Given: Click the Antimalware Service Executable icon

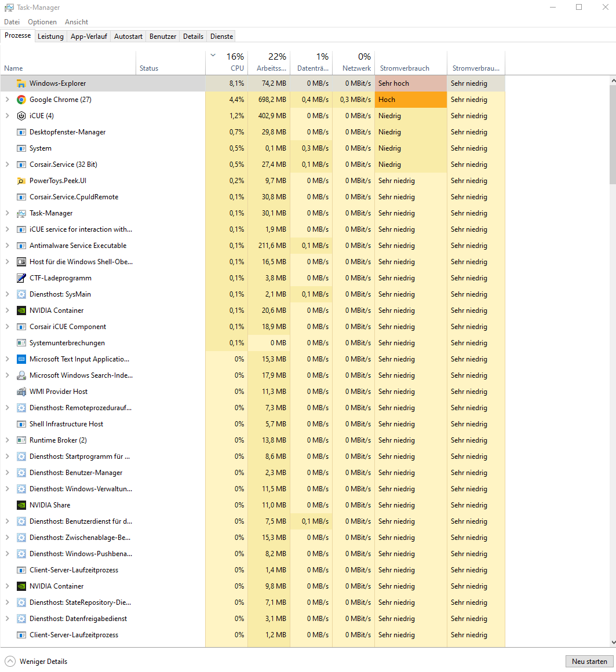Looking at the screenshot, I should [x=21, y=246].
